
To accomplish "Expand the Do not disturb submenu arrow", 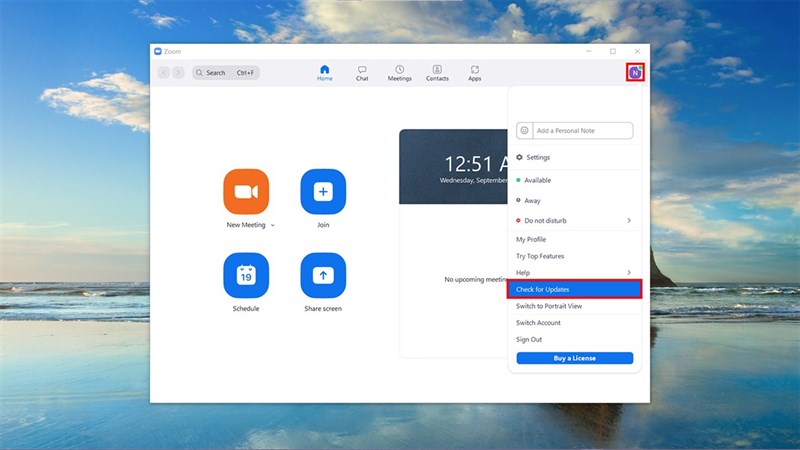I will coord(629,220).
